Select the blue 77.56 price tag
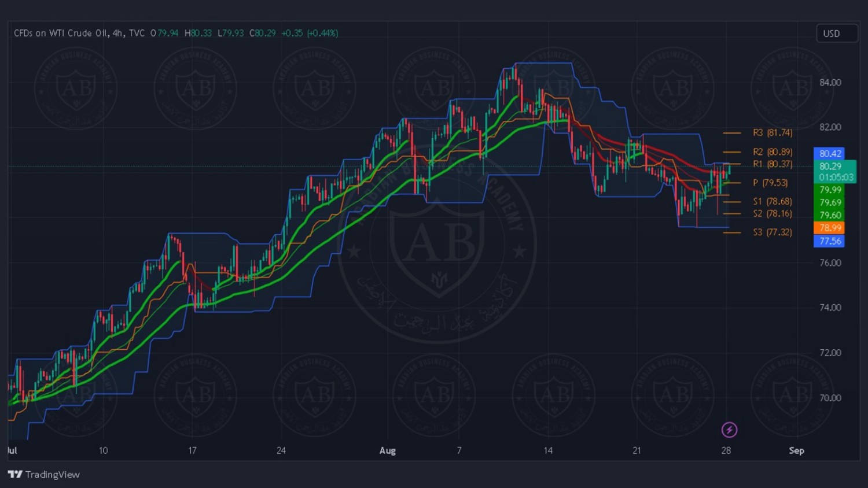 [829, 241]
